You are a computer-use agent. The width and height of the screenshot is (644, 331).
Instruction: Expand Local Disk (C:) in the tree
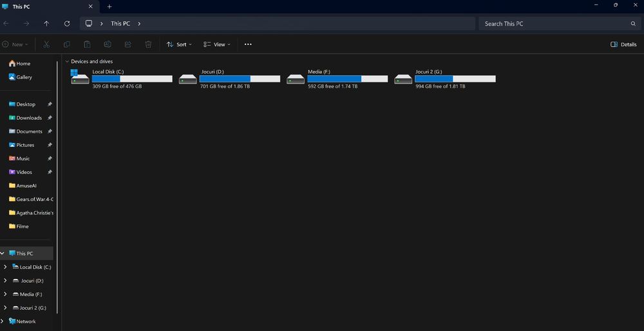click(5, 267)
